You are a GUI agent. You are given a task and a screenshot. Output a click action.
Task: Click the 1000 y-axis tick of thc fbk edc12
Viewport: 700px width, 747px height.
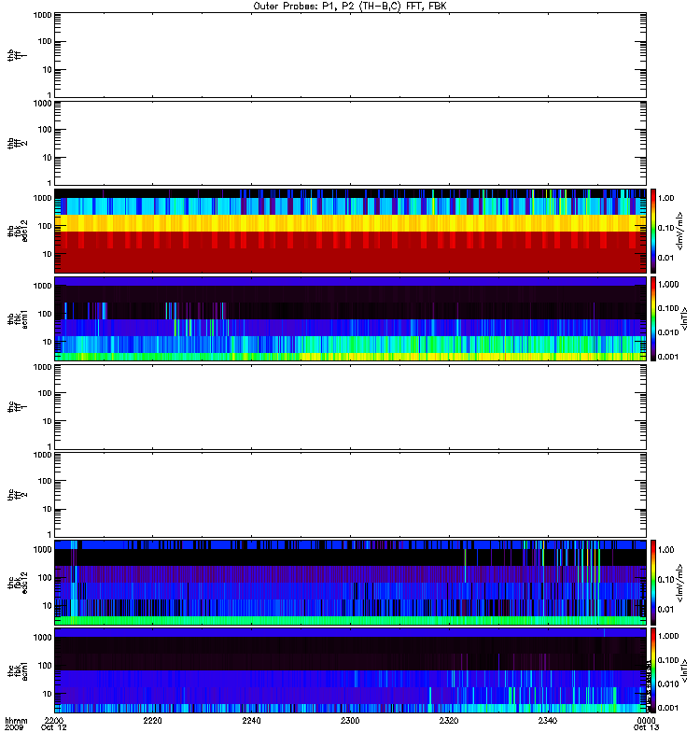point(42,549)
